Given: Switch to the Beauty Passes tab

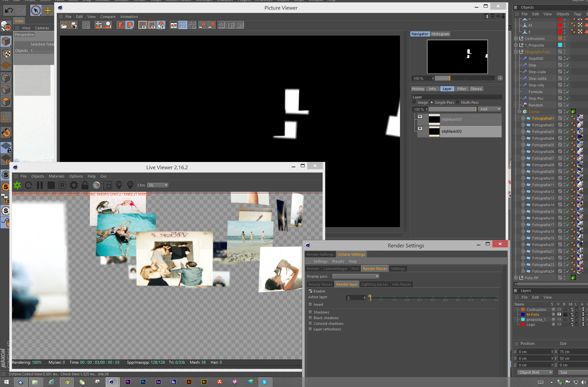Looking at the screenshot, I should click(320, 284).
